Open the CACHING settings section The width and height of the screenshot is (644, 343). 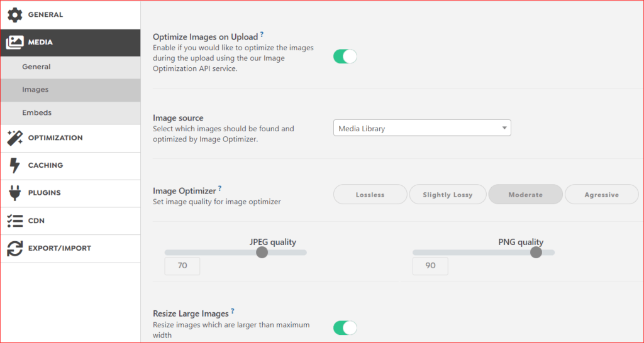[x=70, y=166]
